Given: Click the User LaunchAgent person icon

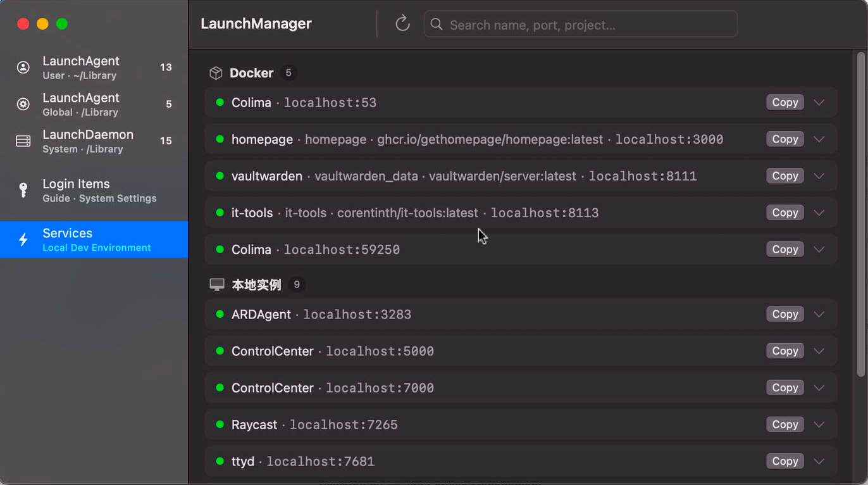Looking at the screenshot, I should (x=23, y=67).
